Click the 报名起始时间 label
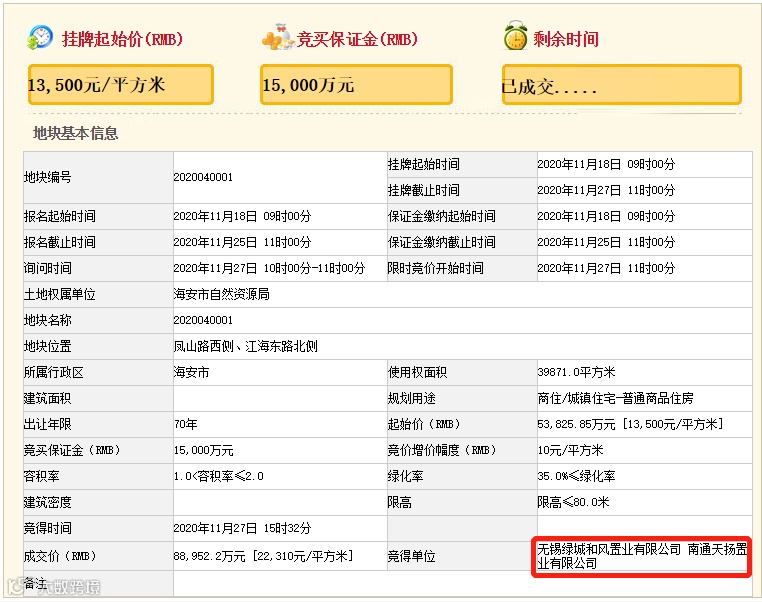The width and height of the screenshot is (762, 602). pos(60,216)
